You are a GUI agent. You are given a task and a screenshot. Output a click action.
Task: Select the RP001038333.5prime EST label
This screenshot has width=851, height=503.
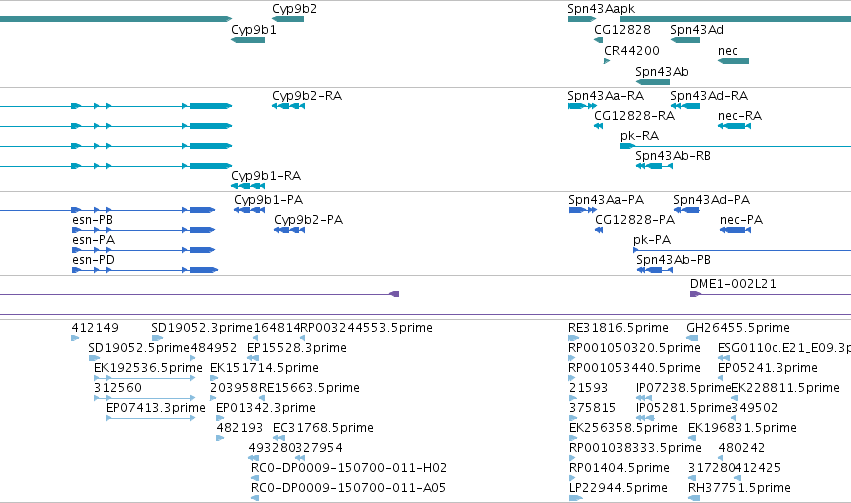[635, 448]
